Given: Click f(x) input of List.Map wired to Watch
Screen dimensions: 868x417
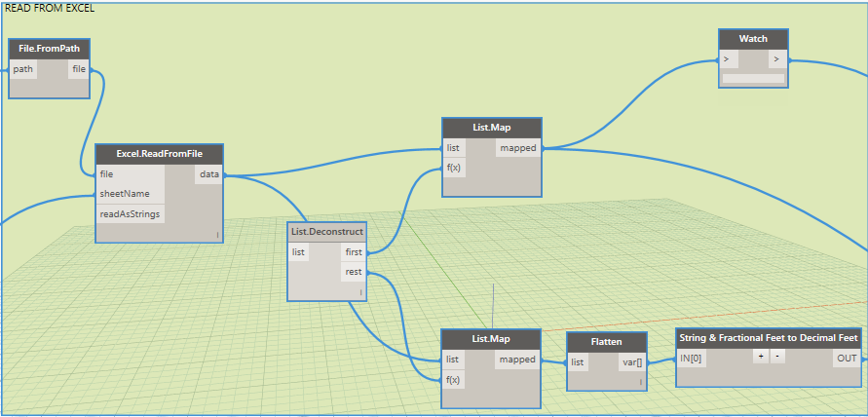Looking at the screenshot, I should tap(455, 168).
